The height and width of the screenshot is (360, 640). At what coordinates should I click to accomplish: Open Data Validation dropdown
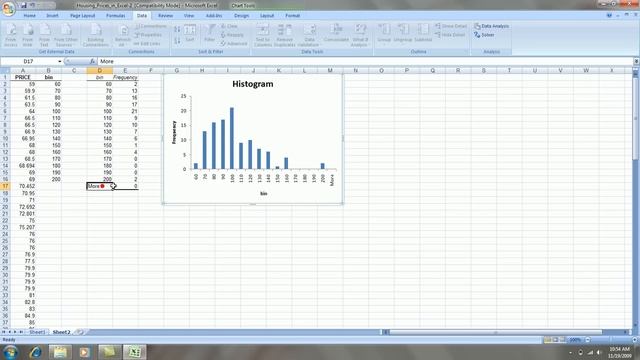click(x=309, y=36)
